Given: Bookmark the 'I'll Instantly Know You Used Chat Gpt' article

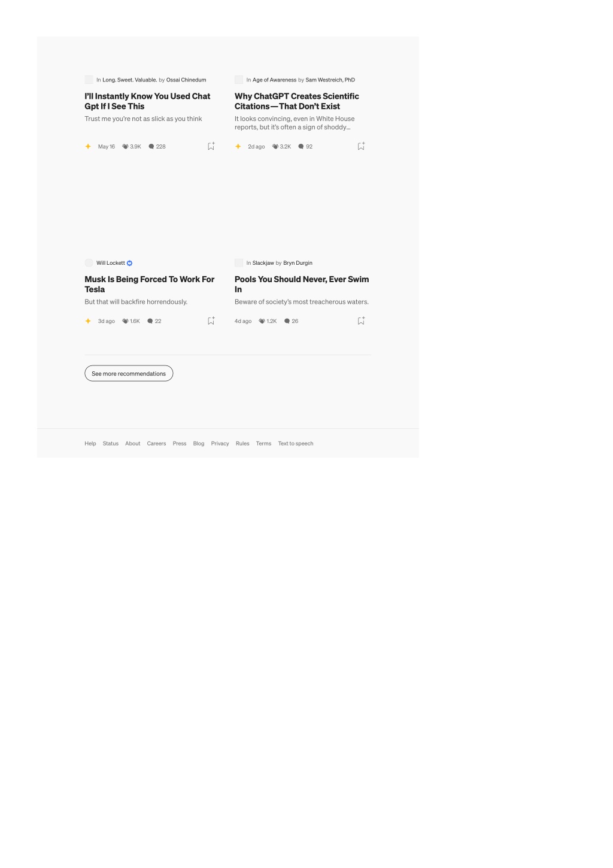Looking at the screenshot, I should 211,146.
